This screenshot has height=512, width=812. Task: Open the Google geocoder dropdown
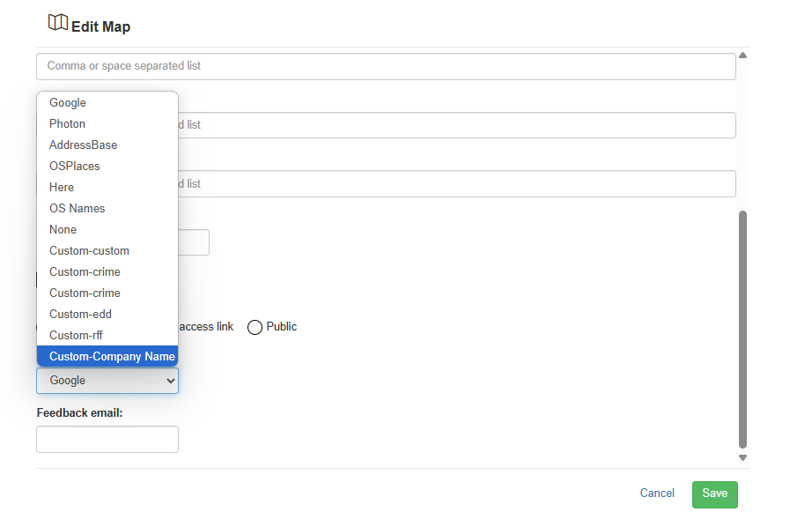pyautogui.click(x=107, y=381)
